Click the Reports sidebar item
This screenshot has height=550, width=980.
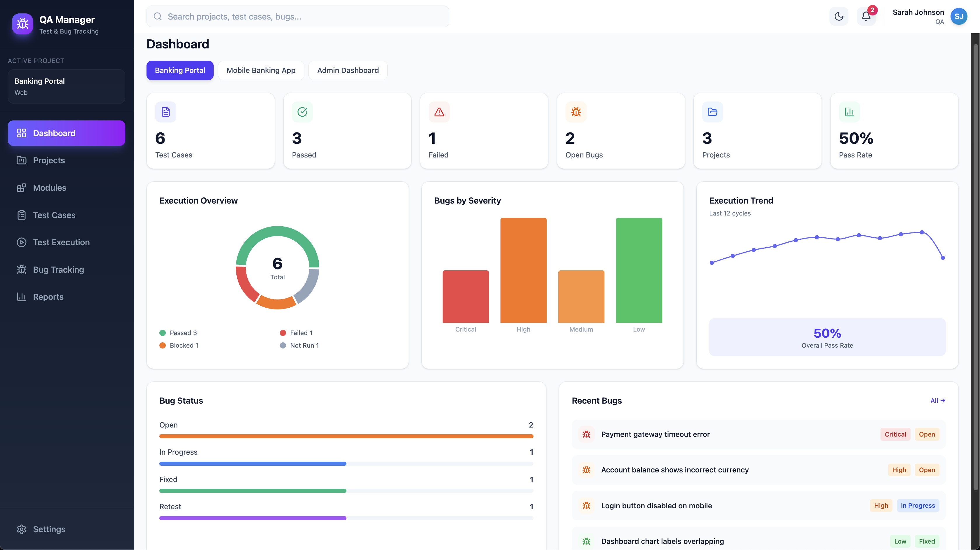pyautogui.click(x=48, y=297)
